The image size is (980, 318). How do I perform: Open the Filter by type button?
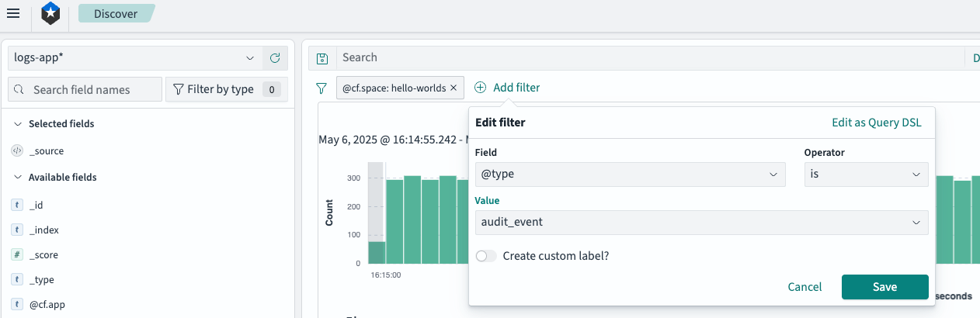click(227, 89)
